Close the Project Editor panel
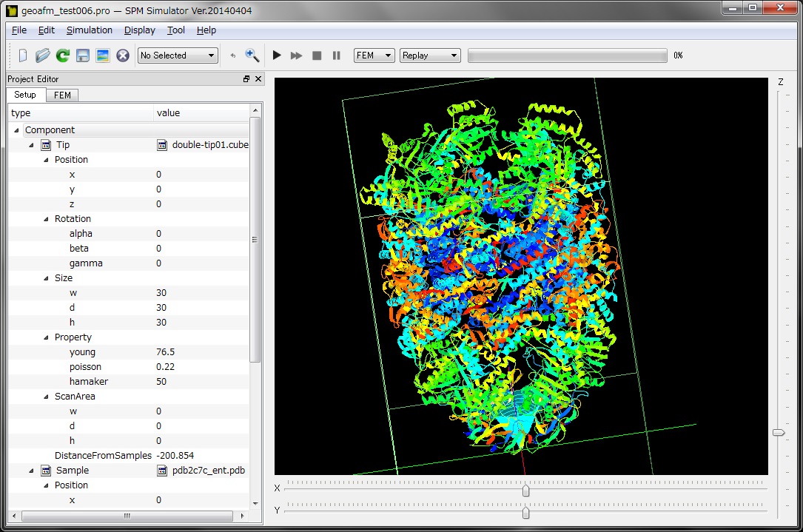 click(258, 79)
